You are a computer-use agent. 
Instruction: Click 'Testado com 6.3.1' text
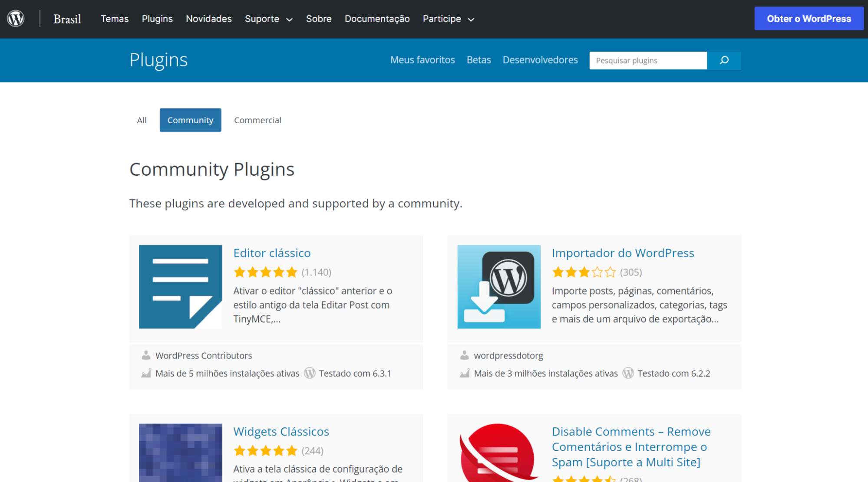click(x=355, y=374)
